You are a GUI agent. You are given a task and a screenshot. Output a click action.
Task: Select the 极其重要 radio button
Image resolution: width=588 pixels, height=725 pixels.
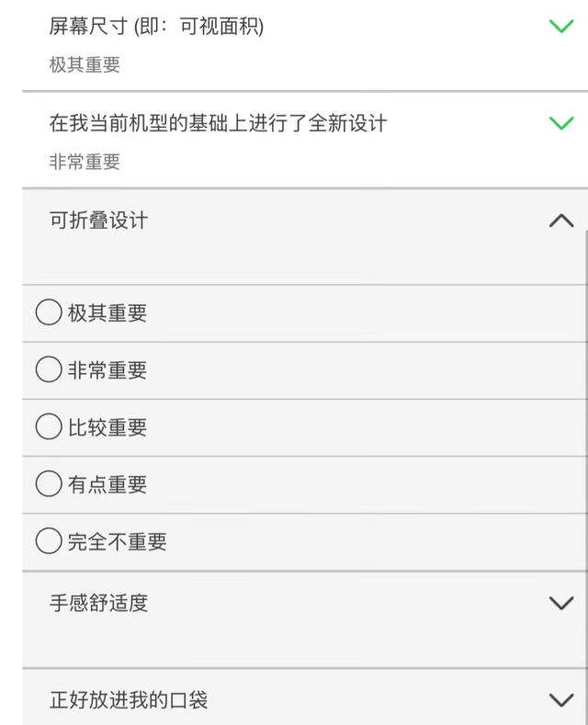coord(49,313)
